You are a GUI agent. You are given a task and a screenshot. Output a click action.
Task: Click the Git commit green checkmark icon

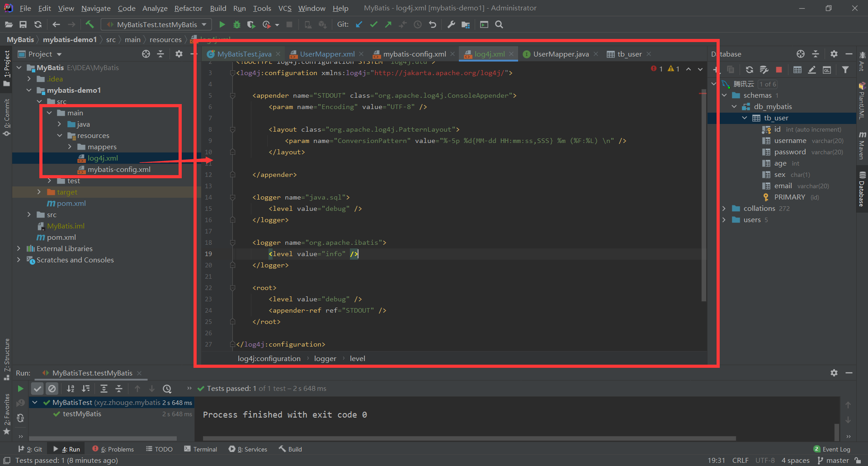point(373,24)
